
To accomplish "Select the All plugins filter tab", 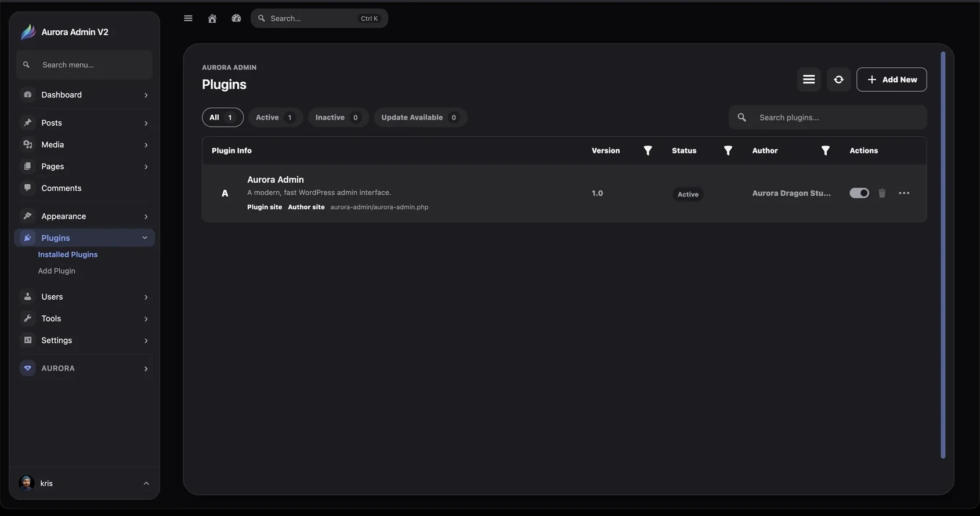I will click(x=223, y=117).
